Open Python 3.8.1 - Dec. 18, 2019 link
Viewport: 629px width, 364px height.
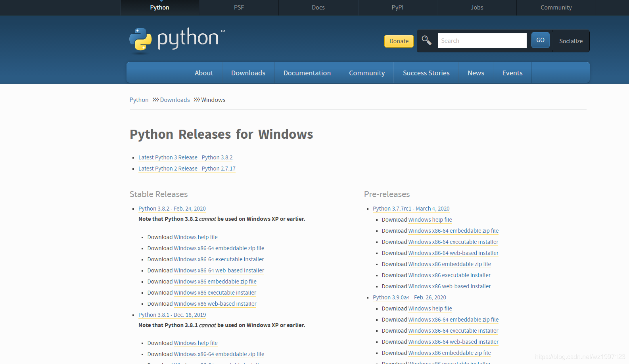(172, 315)
